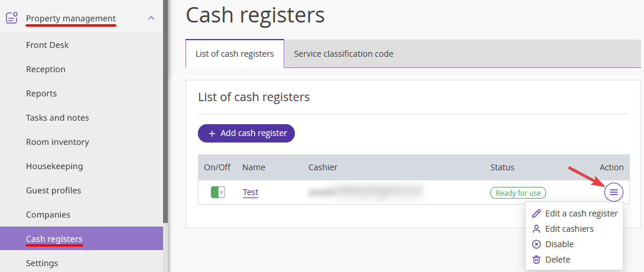Click the pencil icon for editing cash register
Screen dimensions: 644x272
pos(536,213)
